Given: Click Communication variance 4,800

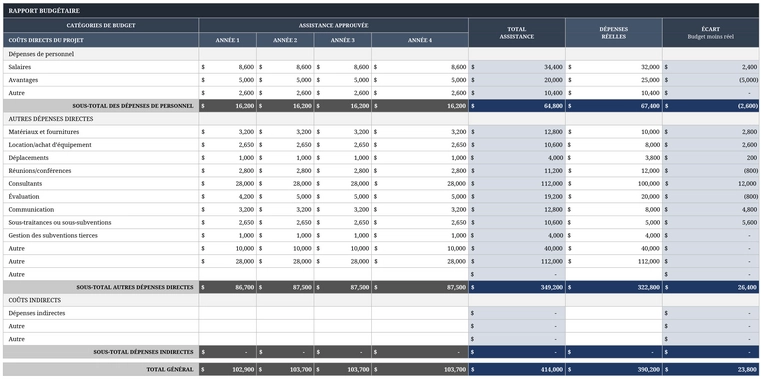Looking at the screenshot, I should 710,210.
